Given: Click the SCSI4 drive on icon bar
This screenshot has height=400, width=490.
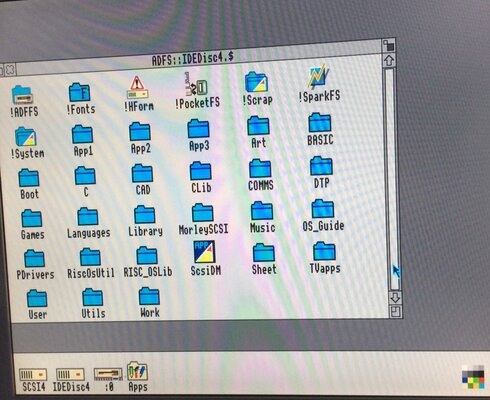Looking at the screenshot, I should click(33, 375).
